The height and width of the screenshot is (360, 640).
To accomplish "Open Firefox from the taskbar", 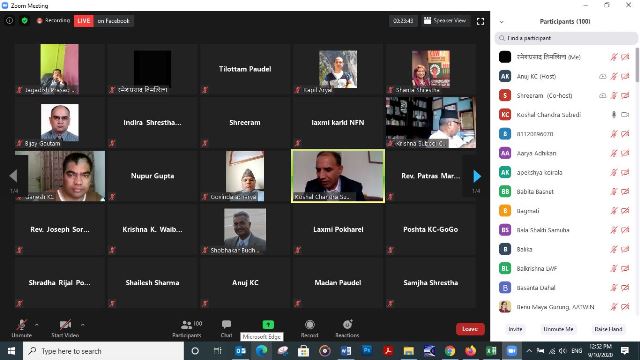I will (471, 351).
